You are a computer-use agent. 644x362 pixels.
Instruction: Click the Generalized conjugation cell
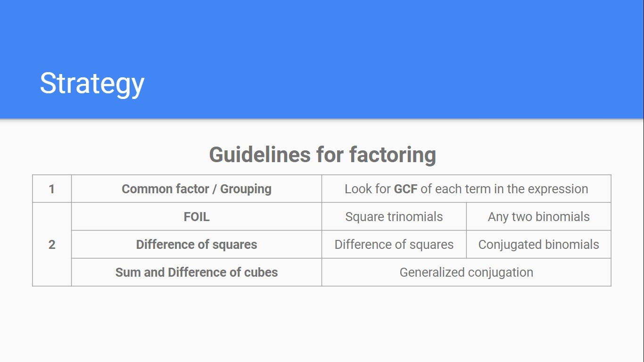pyautogui.click(x=466, y=272)
